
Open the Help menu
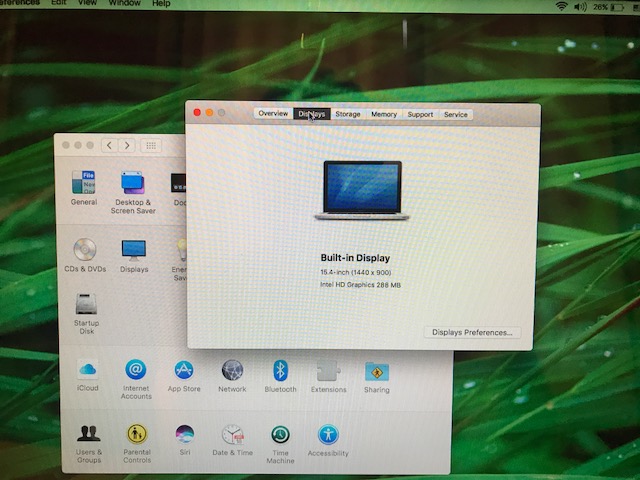pos(161,4)
